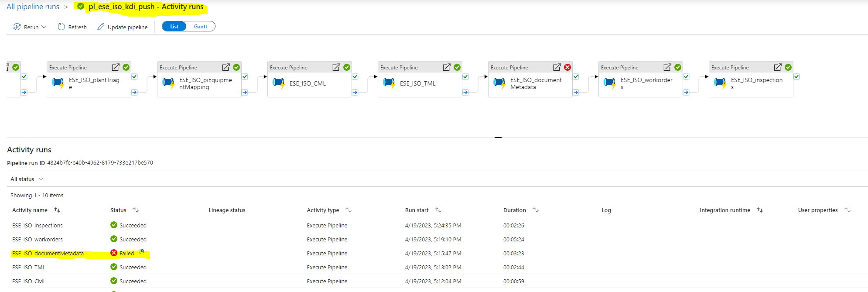Viewport: 868px width, 292px height.
Task: Open ESE_ISO_CML pipeline via open icon
Action: [x=336, y=67]
